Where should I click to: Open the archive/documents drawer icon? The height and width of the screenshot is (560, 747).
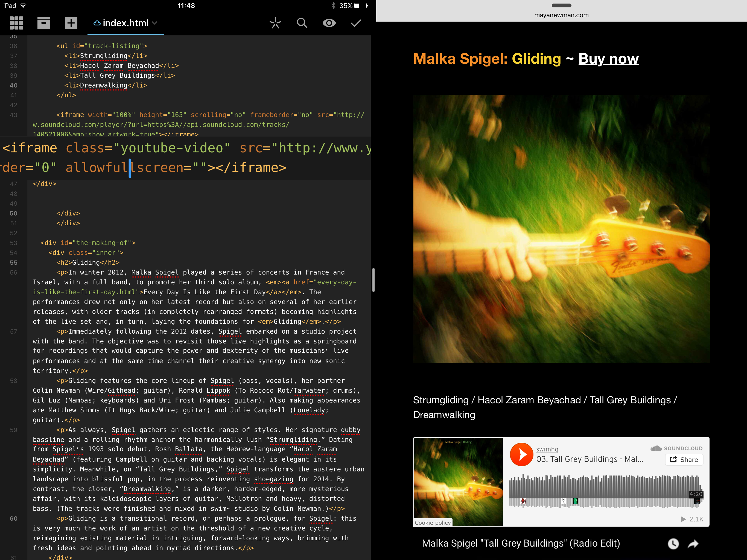[x=43, y=23]
